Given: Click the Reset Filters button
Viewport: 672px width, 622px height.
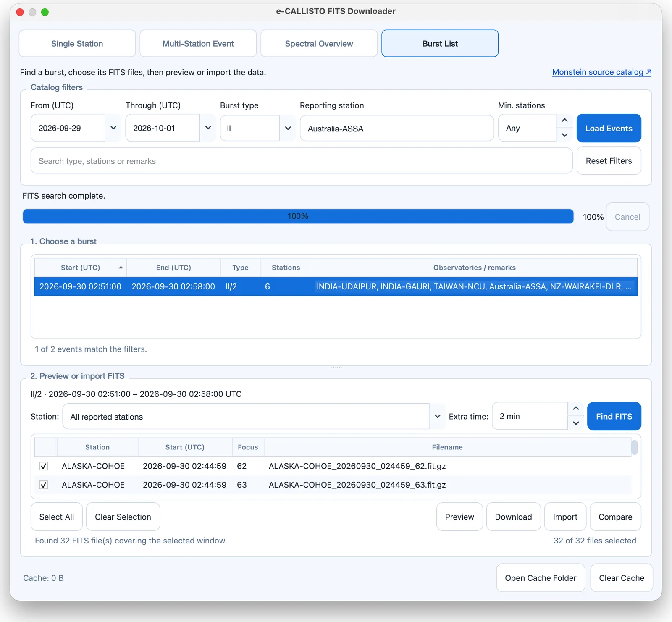Looking at the screenshot, I should click(609, 161).
